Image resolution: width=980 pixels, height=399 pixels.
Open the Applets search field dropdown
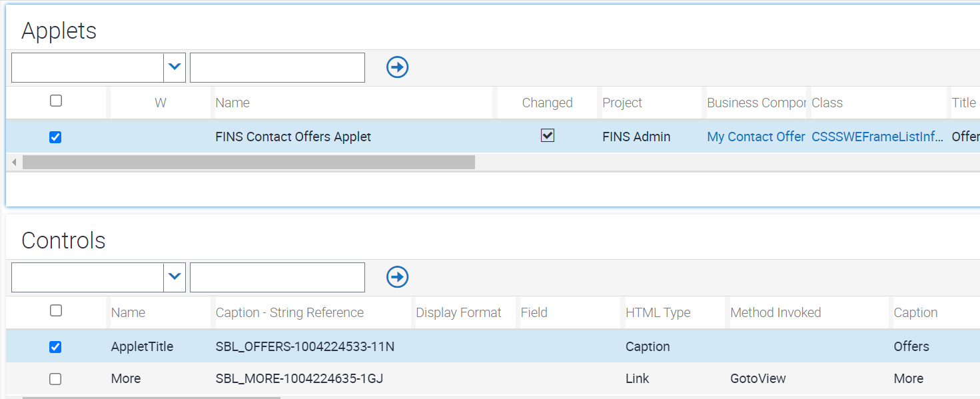pos(174,67)
